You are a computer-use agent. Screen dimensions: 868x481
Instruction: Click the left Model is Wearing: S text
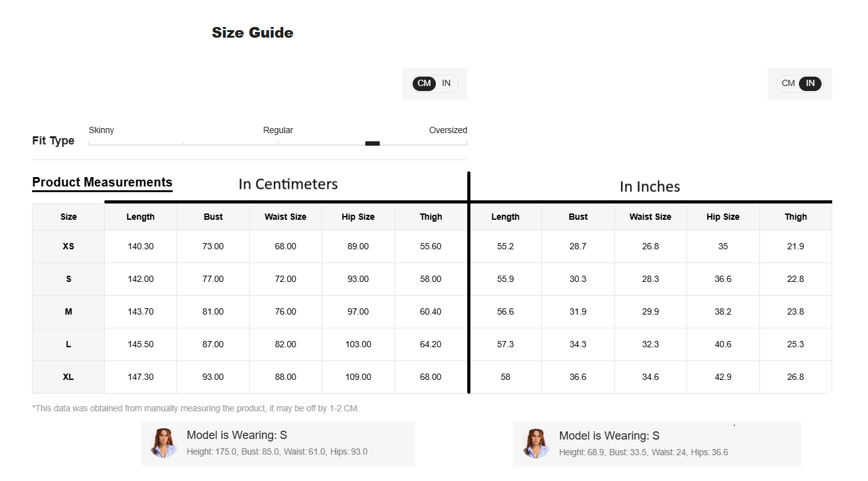237,435
